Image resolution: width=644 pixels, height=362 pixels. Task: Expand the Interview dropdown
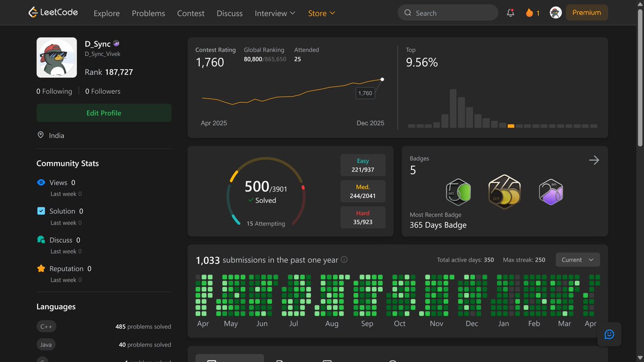274,13
